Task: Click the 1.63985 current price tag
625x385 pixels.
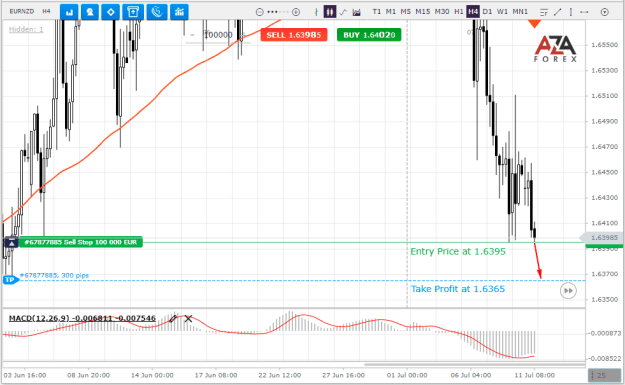Action: click(x=601, y=238)
